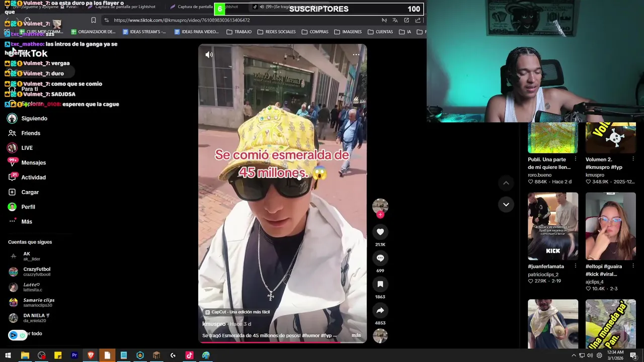The width and height of the screenshot is (644, 362).
Task: Open the TRABAJO bookmarks folder
Action: coord(239,32)
